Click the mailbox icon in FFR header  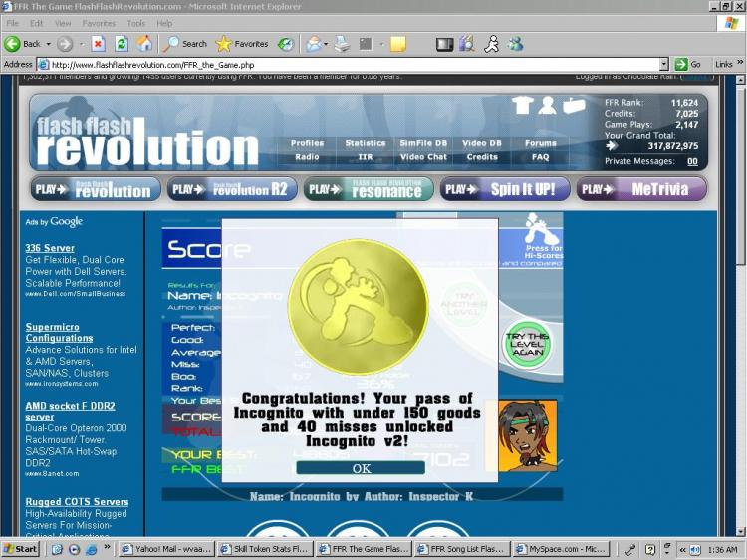click(574, 105)
